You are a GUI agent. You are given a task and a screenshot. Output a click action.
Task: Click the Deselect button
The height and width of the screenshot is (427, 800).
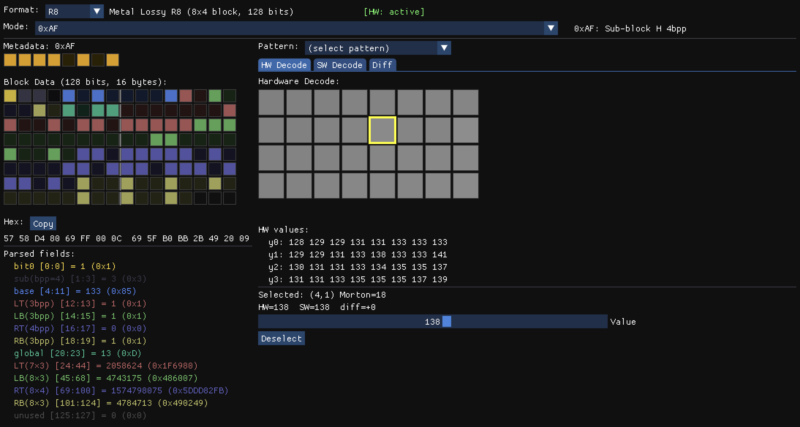click(x=281, y=338)
